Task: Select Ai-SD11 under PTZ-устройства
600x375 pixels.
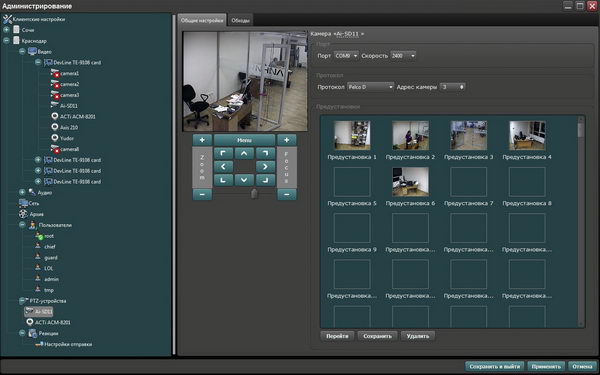Action: point(39,311)
